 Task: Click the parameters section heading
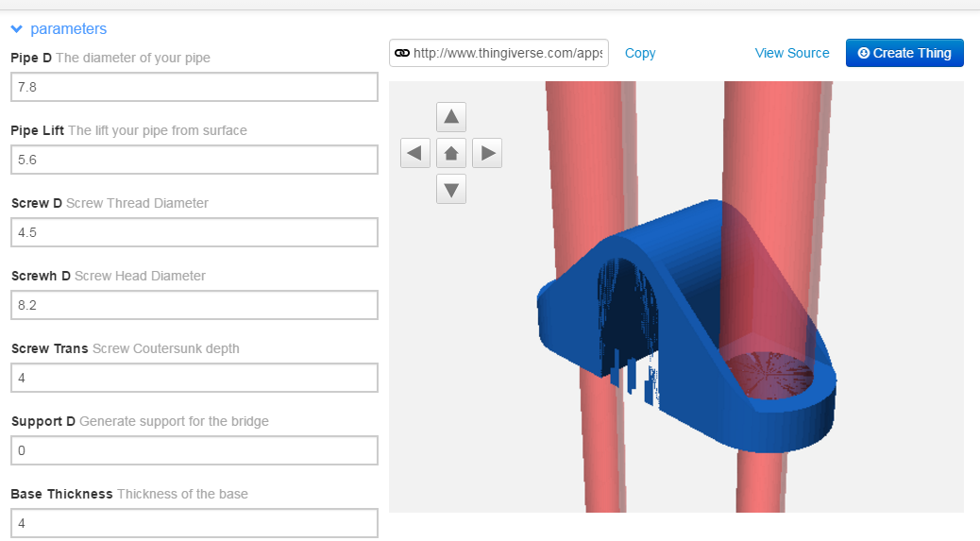(68, 28)
